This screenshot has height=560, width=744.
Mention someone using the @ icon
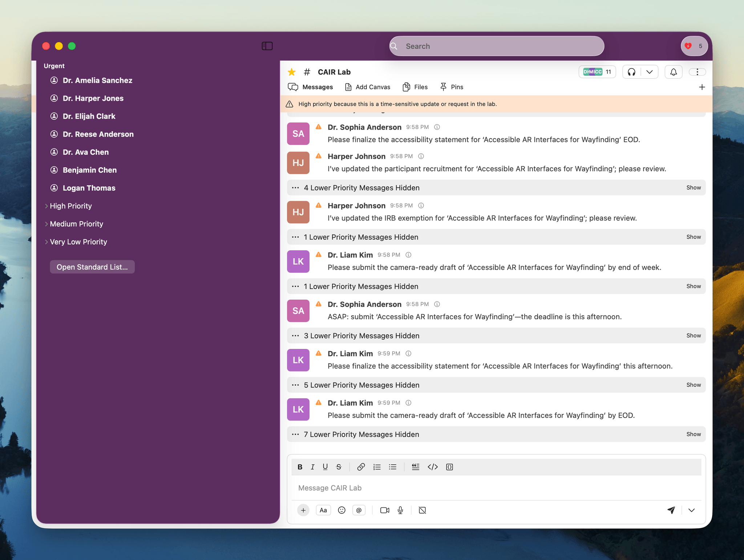click(x=359, y=510)
